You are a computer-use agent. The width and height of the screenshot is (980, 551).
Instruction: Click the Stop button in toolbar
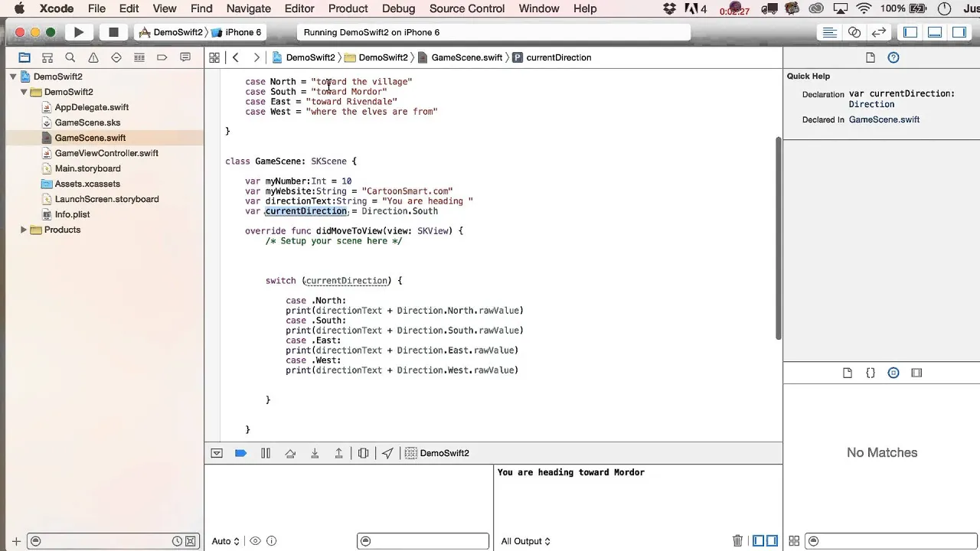point(113,32)
